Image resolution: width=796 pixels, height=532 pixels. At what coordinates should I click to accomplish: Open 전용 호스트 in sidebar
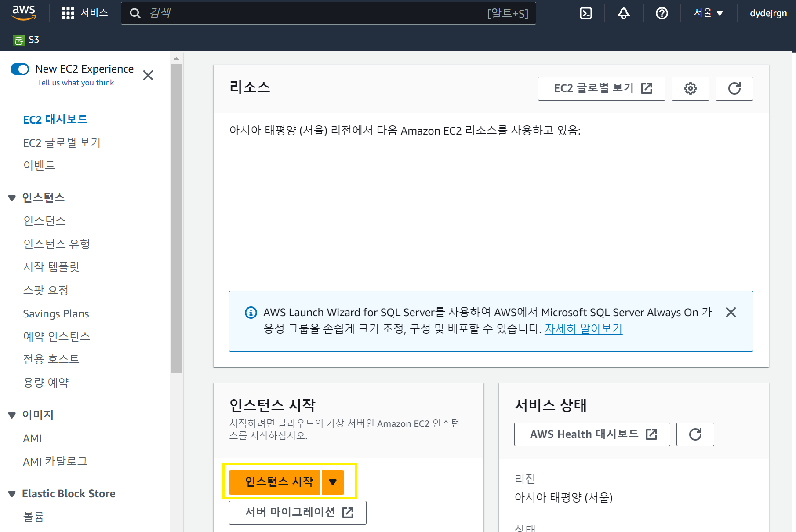click(51, 359)
